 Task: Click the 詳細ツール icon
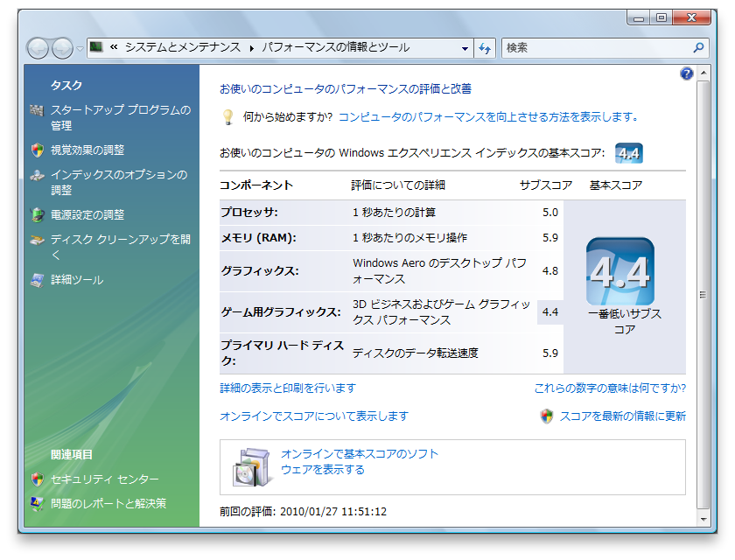click(x=37, y=280)
